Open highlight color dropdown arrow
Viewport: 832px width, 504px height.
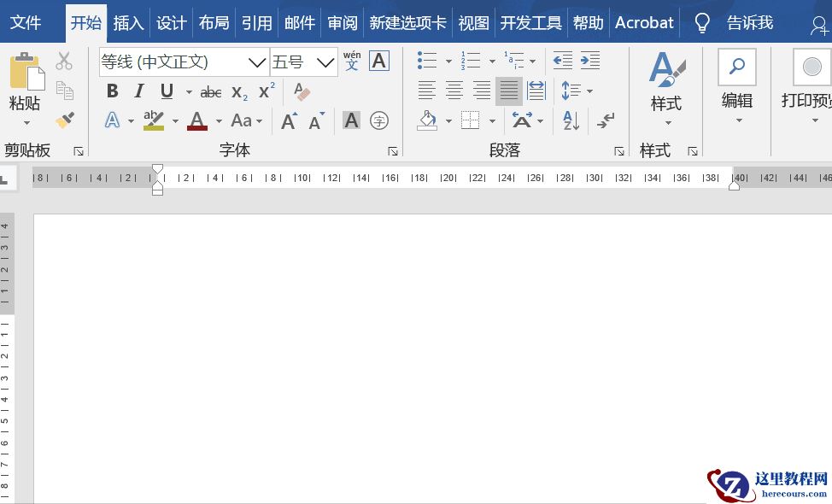(176, 121)
